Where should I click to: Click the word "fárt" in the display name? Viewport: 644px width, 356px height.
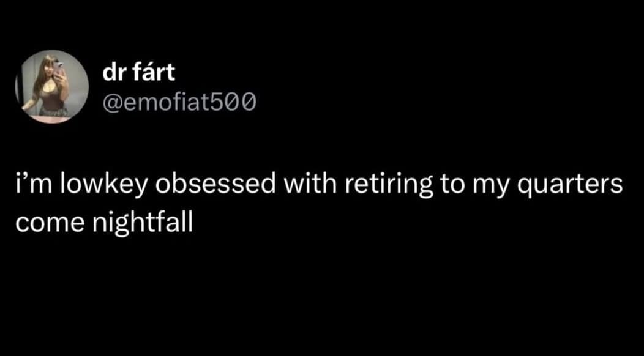coord(152,73)
